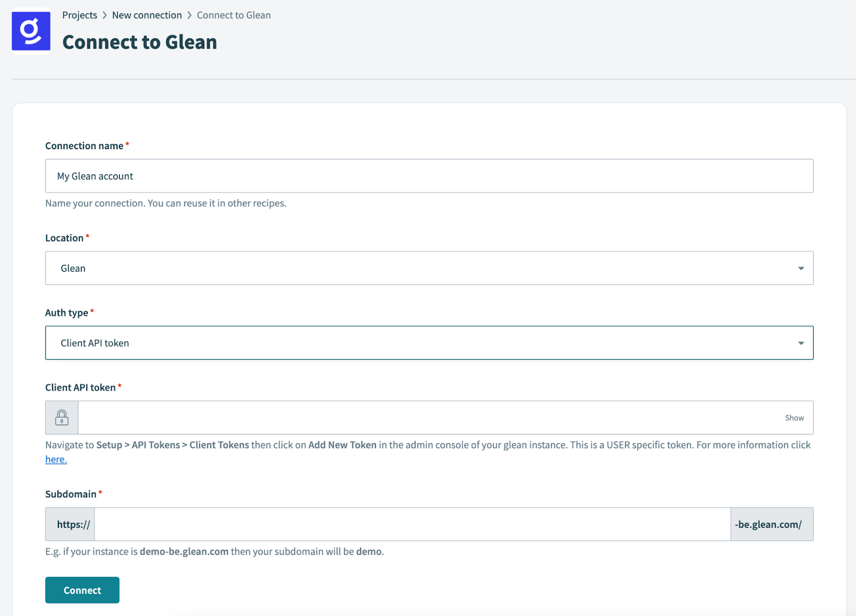The image size is (856, 616).
Task: Click the Location dropdown chevron arrow
Action: coord(800,268)
